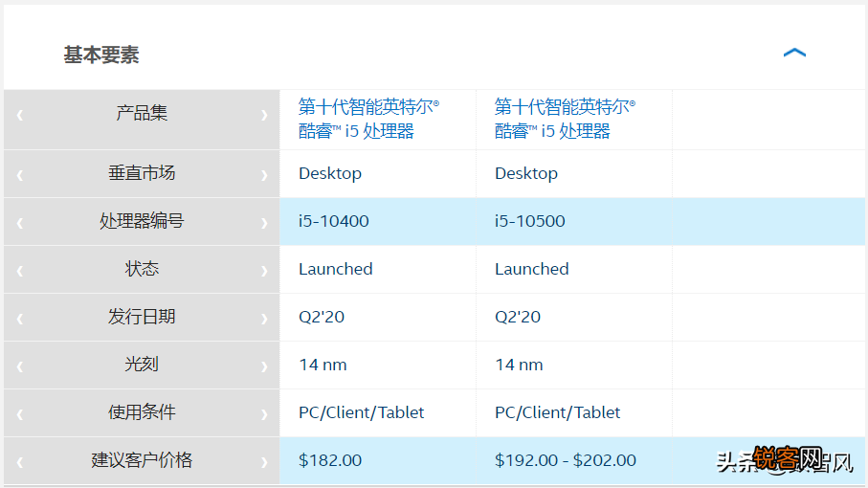Open the i5-10500 product collection link
868x488 pixels.
(565, 119)
